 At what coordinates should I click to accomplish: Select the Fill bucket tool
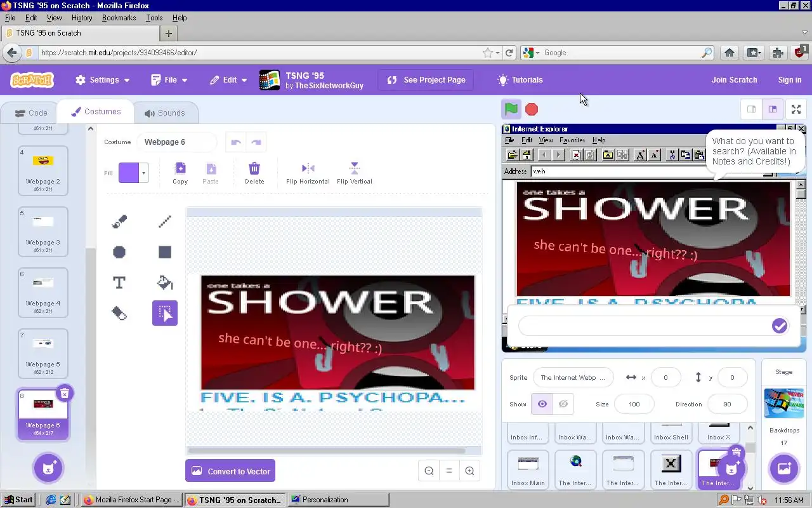coord(165,283)
